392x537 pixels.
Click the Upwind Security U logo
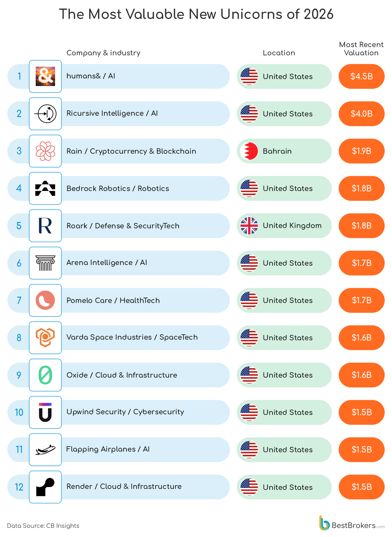tap(45, 412)
